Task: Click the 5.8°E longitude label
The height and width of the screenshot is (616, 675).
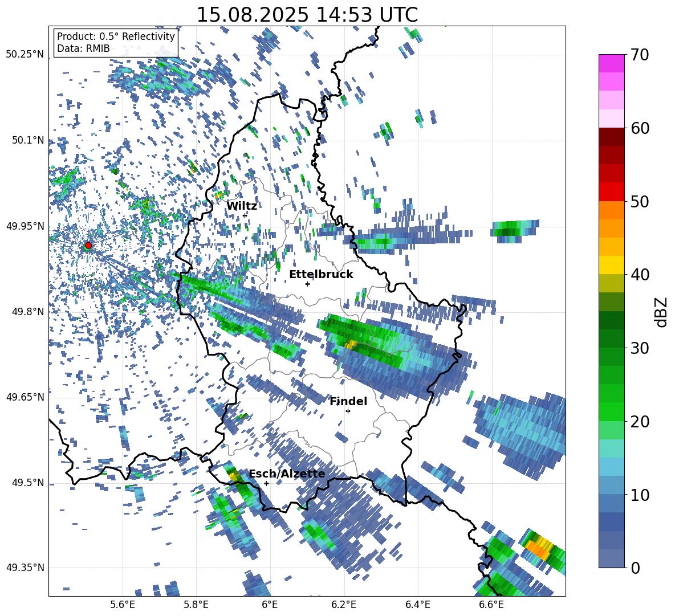Action: coord(196,605)
